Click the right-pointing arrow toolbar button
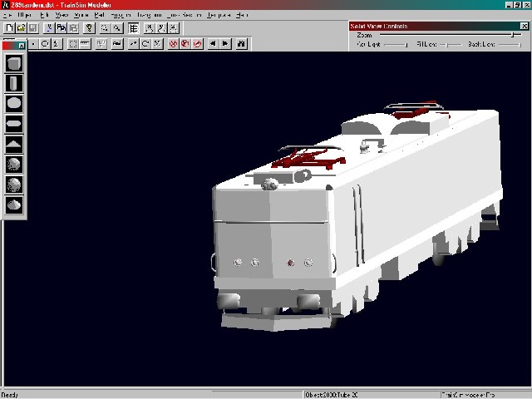 tap(225, 43)
